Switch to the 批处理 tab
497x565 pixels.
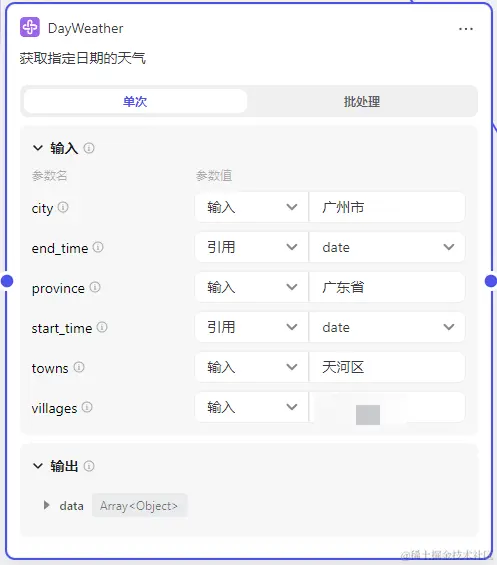coord(361,101)
